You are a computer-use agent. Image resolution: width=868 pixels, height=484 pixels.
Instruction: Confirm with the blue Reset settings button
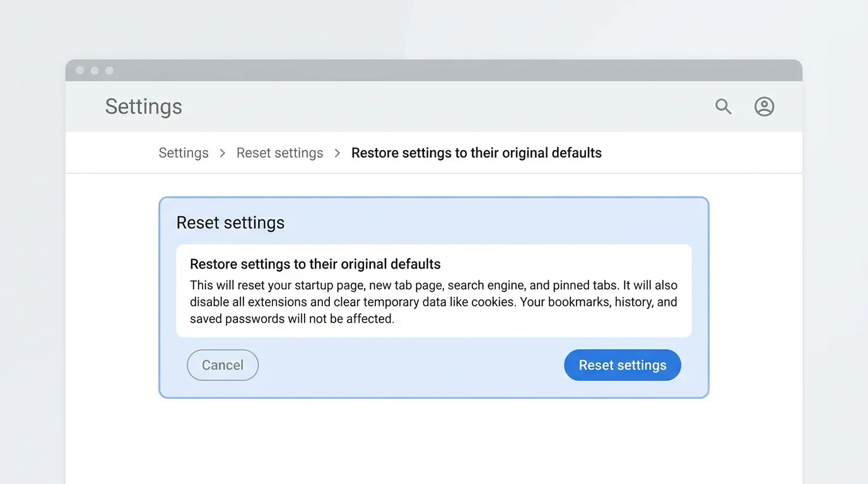coord(623,365)
